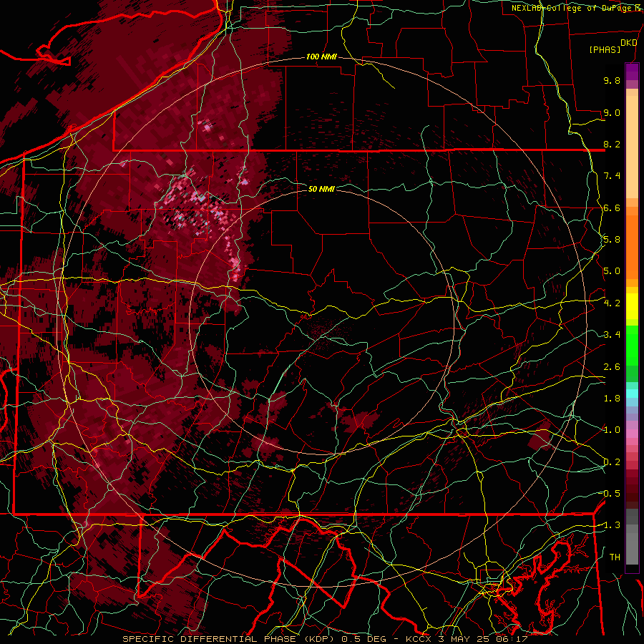The image size is (644, 644).
Task: Click the KCCX radar site identifier
Action: tap(419, 639)
